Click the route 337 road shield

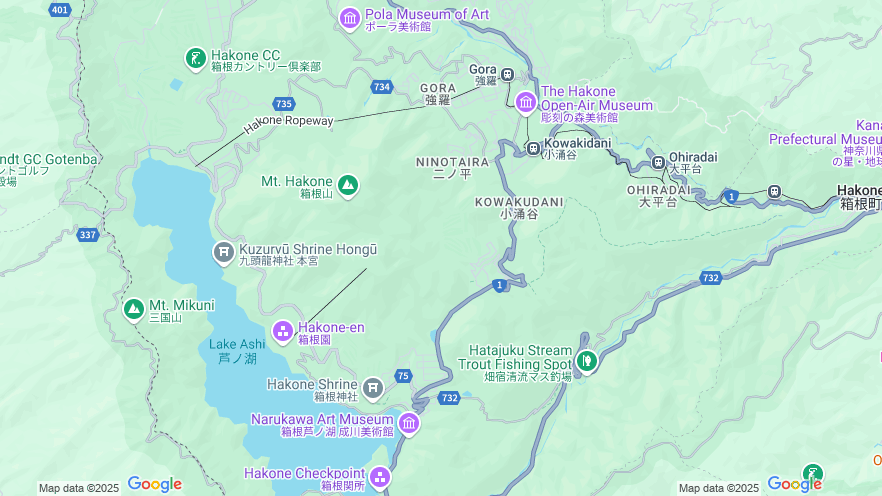(88, 235)
